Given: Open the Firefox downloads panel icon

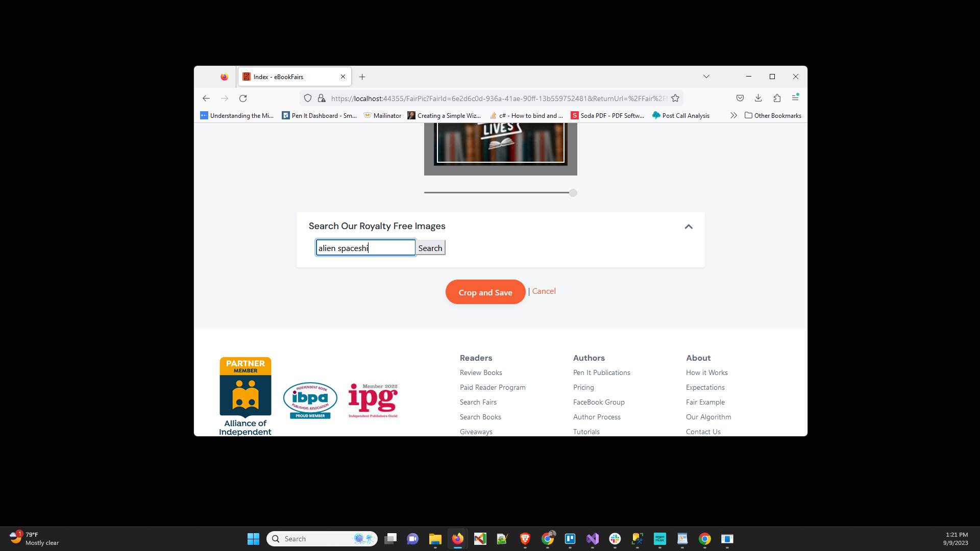Looking at the screenshot, I should tap(758, 98).
